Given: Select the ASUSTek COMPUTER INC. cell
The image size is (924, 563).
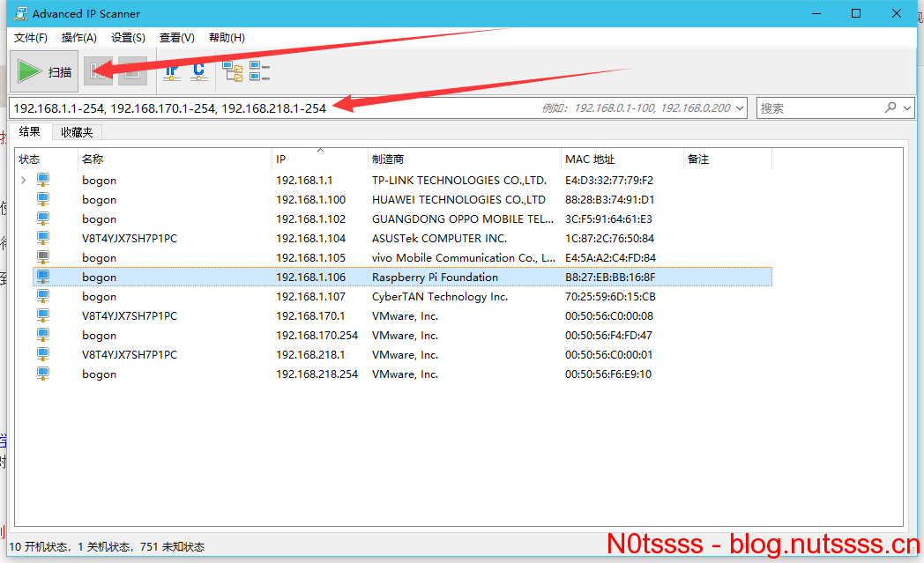Looking at the screenshot, I should 439,239.
